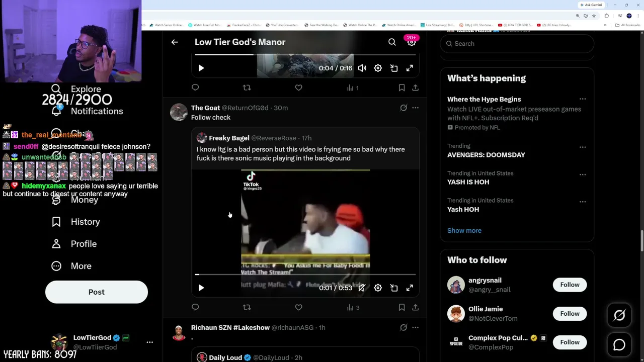Click the Post button
This screenshot has height=362, width=644.
pos(97,292)
